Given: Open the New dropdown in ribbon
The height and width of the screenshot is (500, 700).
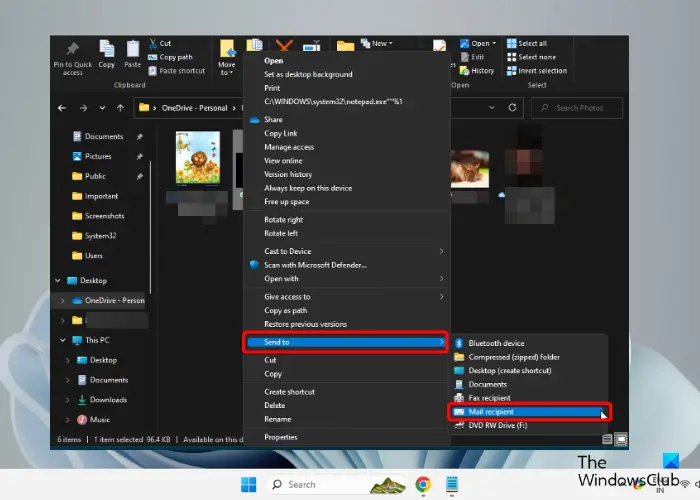Looking at the screenshot, I should 380,44.
